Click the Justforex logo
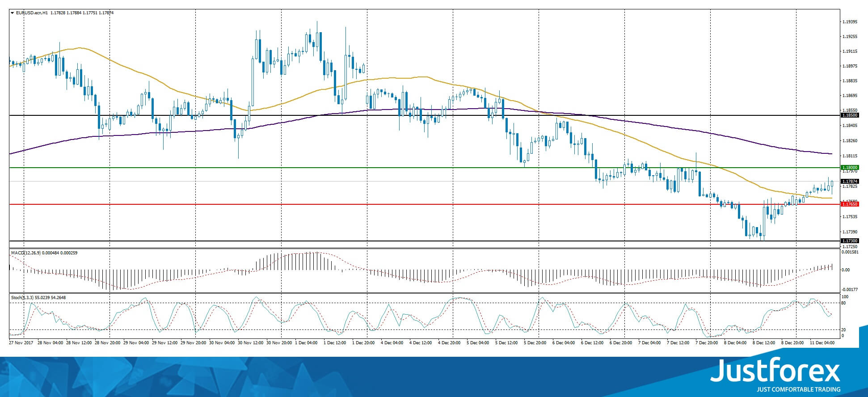This screenshot has height=397, width=868. tap(776, 371)
